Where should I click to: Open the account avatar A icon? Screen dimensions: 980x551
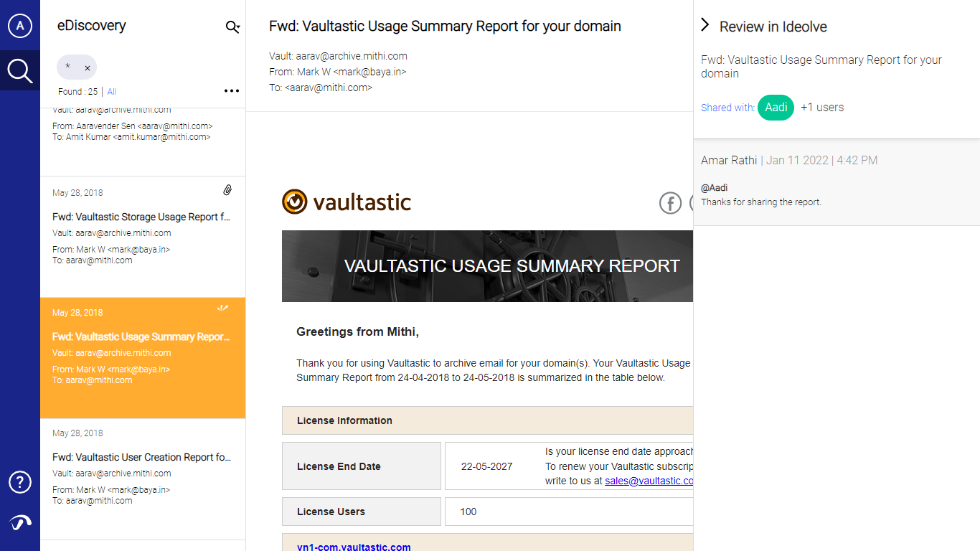20,27
